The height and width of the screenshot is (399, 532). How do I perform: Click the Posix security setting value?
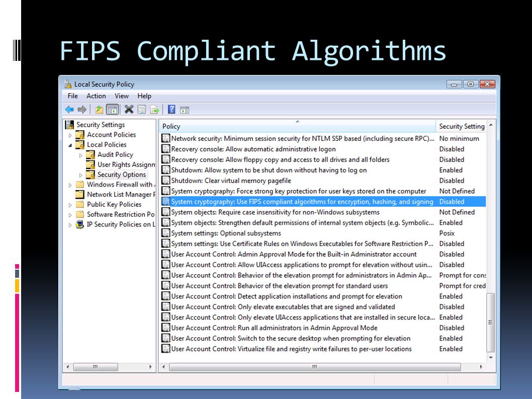(x=447, y=233)
